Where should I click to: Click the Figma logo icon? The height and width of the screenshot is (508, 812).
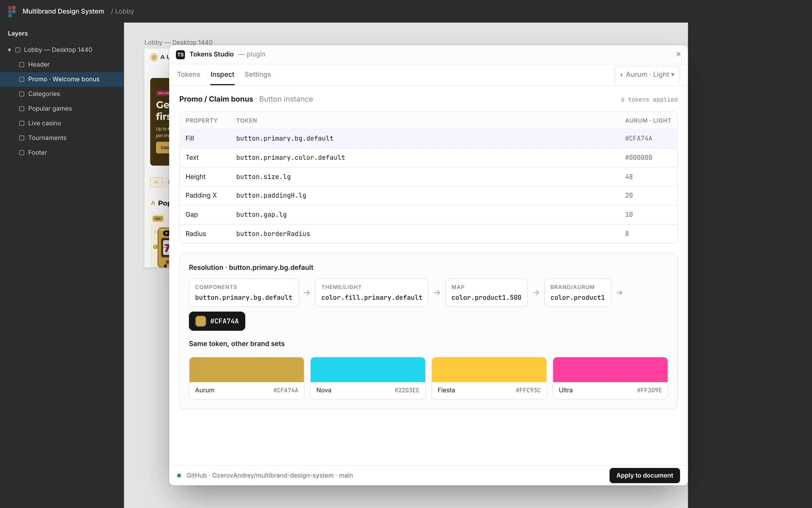[x=12, y=11]
